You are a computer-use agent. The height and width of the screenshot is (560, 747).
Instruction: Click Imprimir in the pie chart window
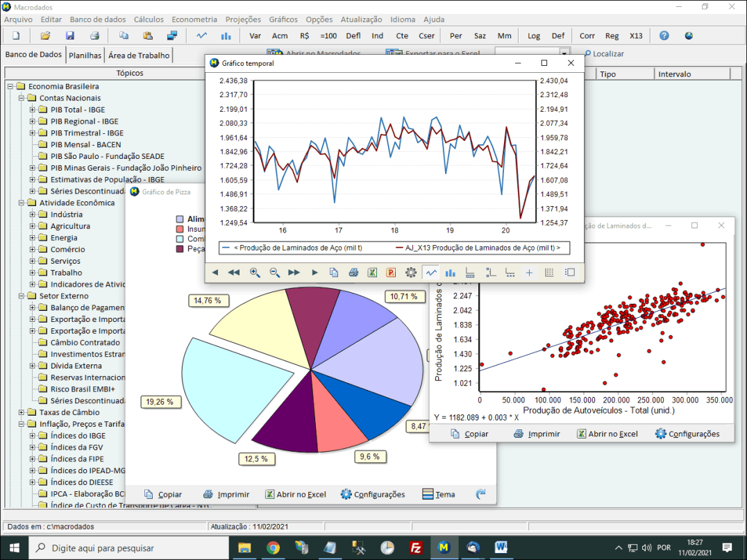pos(226,494)
